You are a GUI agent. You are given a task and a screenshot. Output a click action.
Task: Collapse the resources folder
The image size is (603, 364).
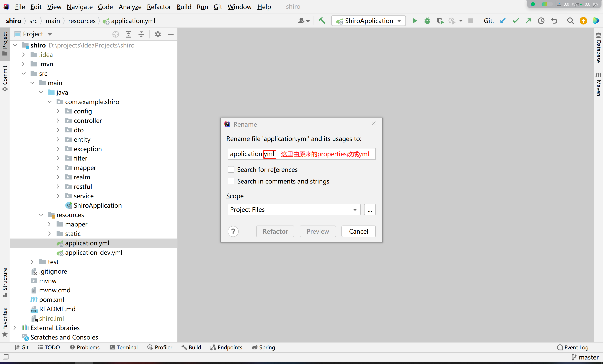click(x=41, y=215)
